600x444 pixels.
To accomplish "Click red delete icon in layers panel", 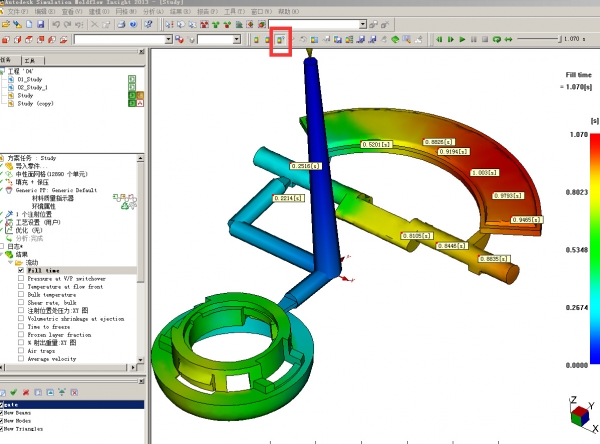I will tap(26, 392).
